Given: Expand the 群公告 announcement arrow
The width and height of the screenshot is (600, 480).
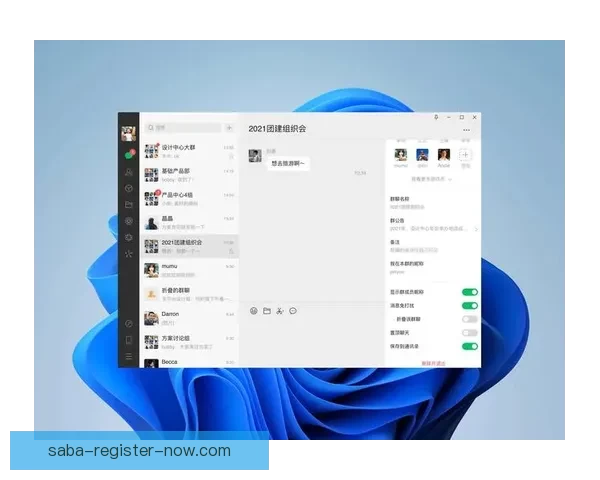Looking at the screenshot, I should 476,228.
